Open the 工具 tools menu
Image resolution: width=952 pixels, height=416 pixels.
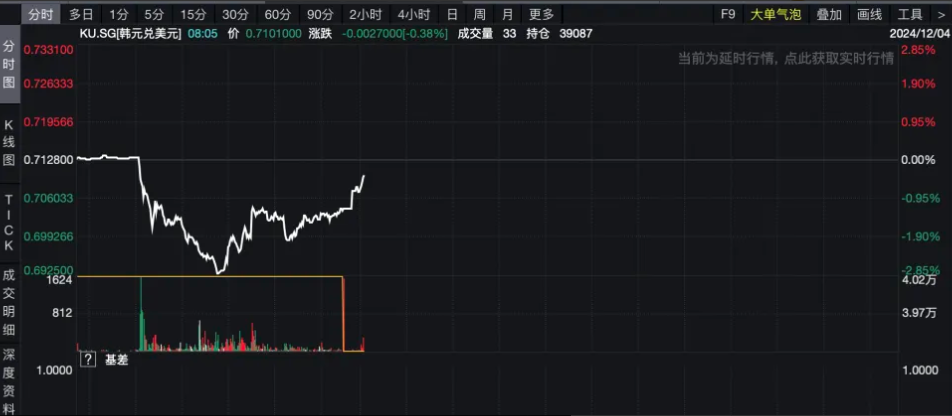point(909,15)
